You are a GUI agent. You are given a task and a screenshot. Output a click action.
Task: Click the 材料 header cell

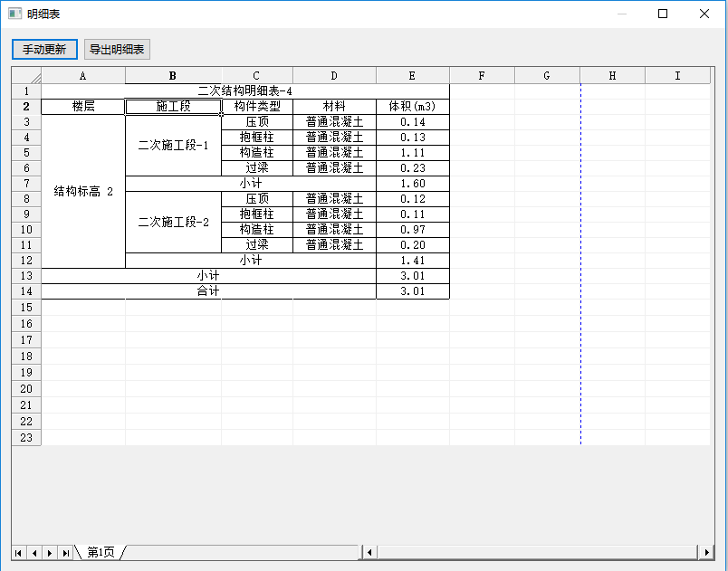tap(334, 107)
